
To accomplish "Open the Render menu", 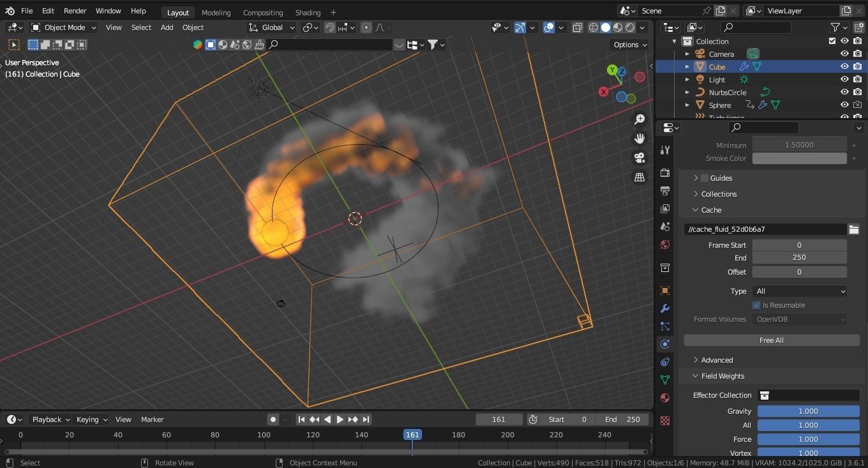I will click(75, 11).
